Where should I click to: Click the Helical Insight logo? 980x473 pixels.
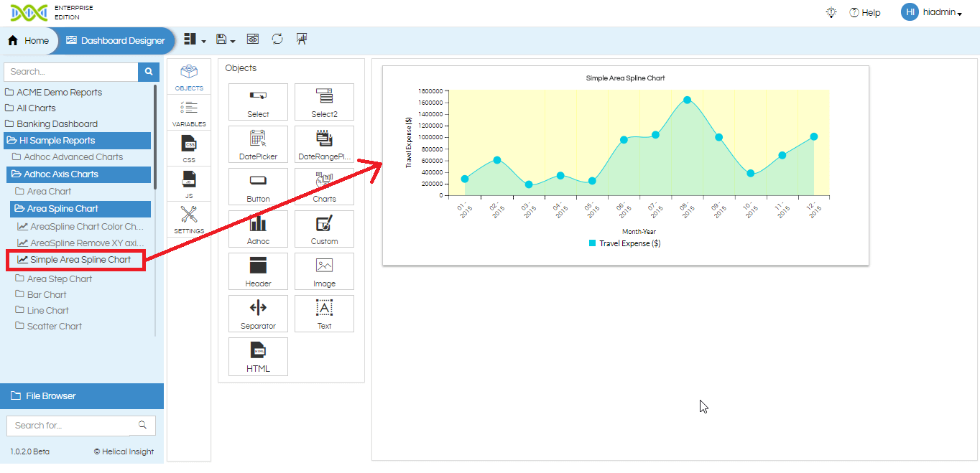29,12
